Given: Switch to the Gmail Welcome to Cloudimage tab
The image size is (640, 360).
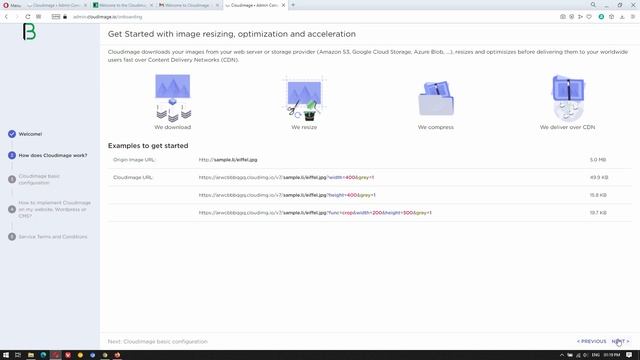Looking at the screenshot, I should (188, 5).
